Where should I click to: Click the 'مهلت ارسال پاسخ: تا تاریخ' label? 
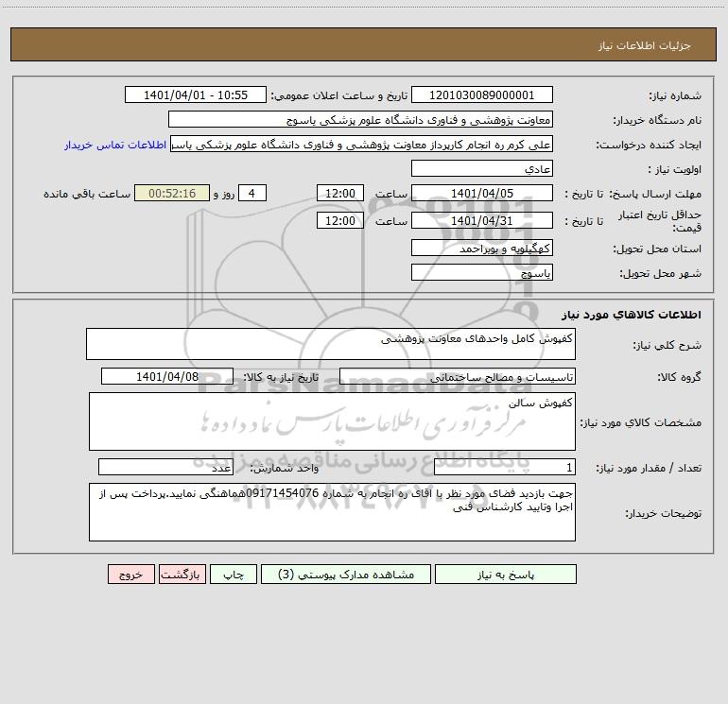633,194
